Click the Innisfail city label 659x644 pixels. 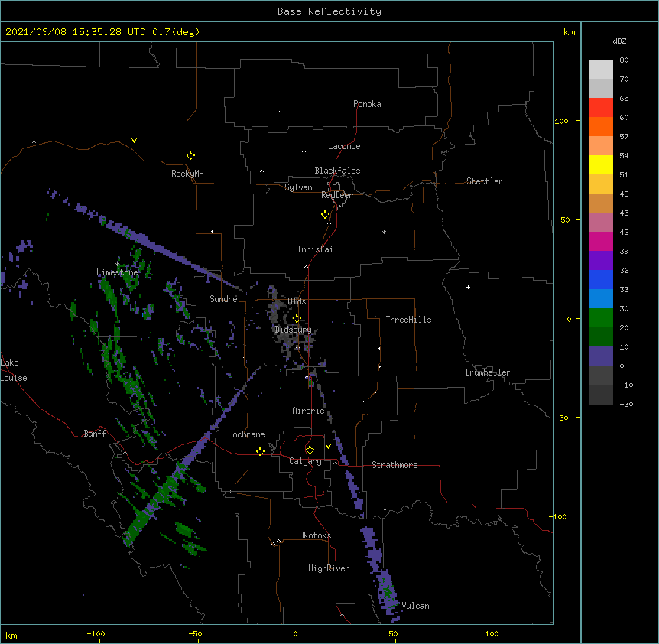tap(317, 249)
